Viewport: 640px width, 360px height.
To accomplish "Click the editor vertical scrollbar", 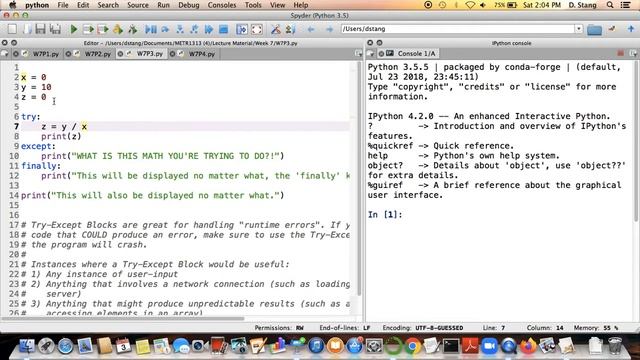I will pyautogui.click(x=359, y=179).
